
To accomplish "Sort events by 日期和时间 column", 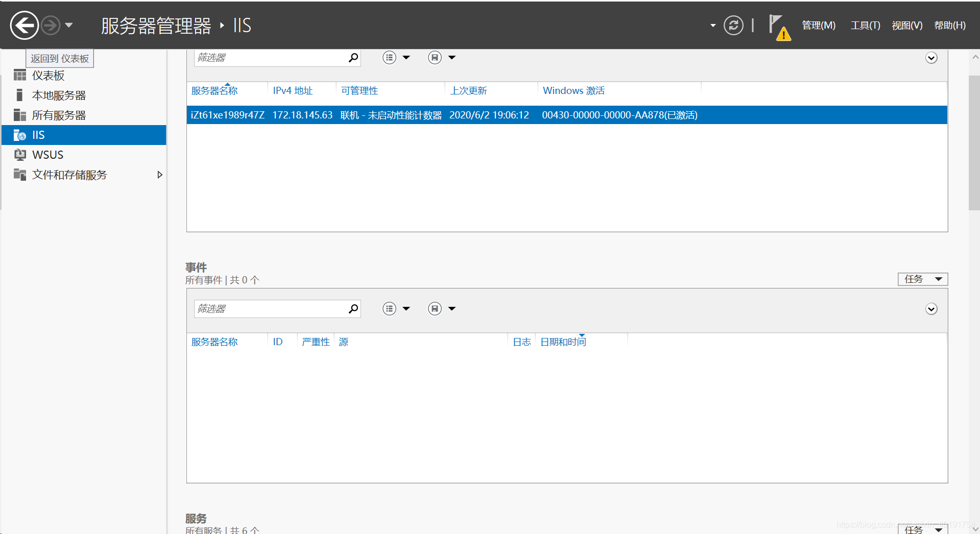I will click(x=563, y=342).
